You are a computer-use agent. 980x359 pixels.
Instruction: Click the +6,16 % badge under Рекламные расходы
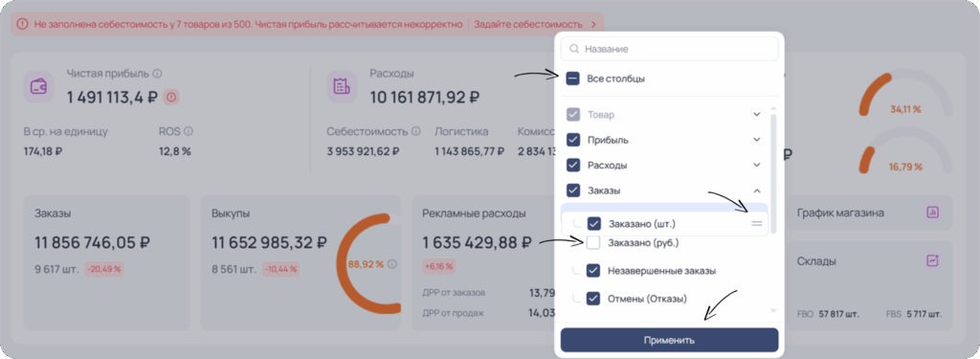(439, 266)
